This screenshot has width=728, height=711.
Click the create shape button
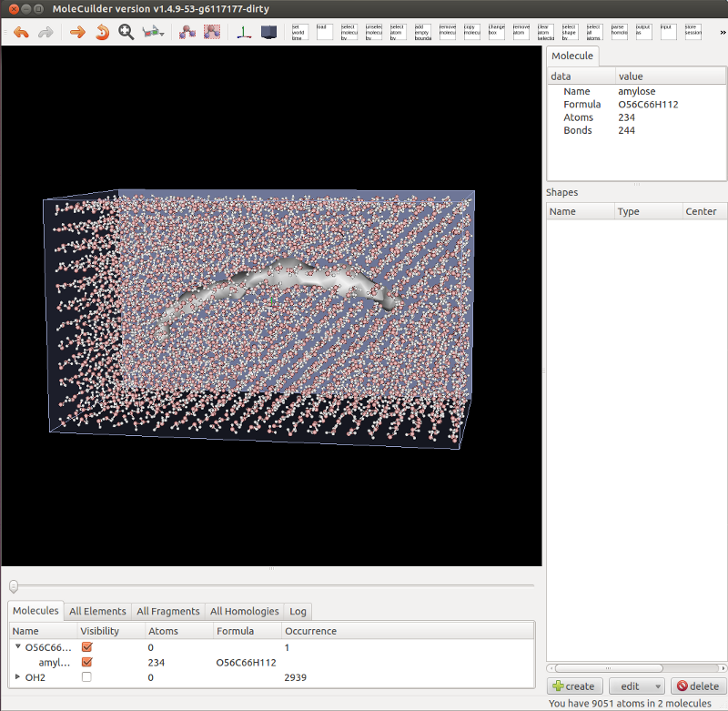click(x=574, y=686)
